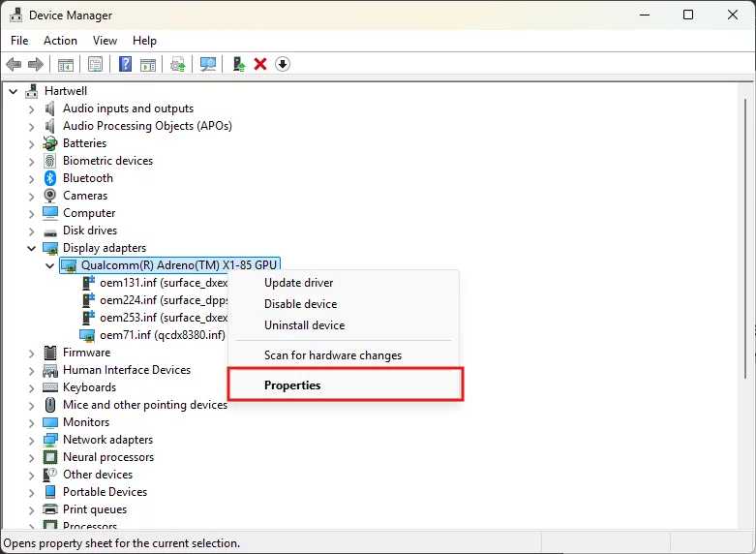
Task: Click the Disable device down-arrow icon
Action: coord(283,64)
